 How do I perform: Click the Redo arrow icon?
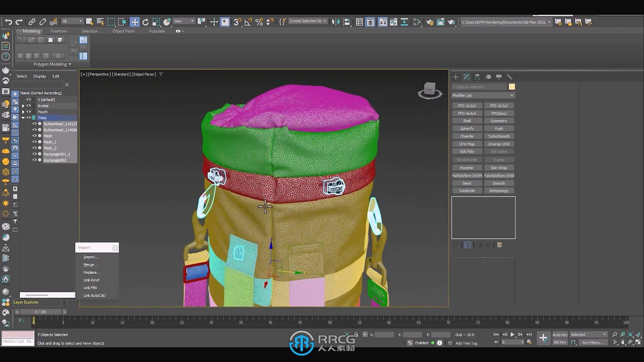[19, 22]
